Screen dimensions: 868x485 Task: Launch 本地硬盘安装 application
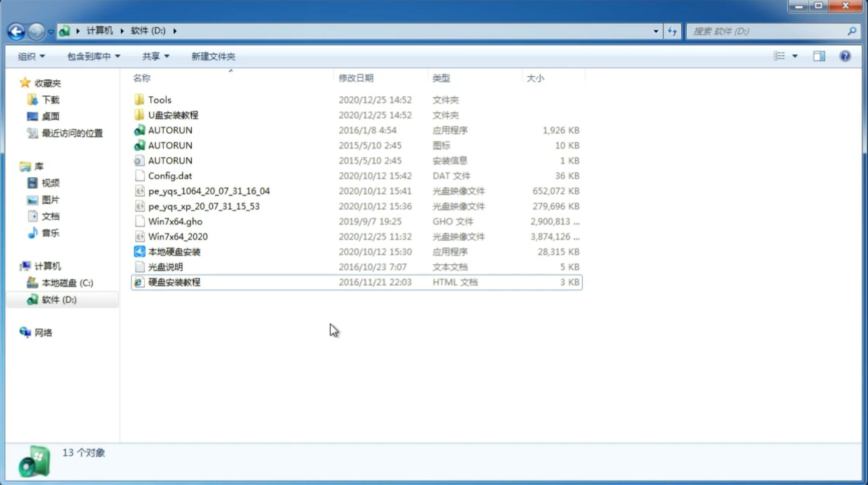174,251
